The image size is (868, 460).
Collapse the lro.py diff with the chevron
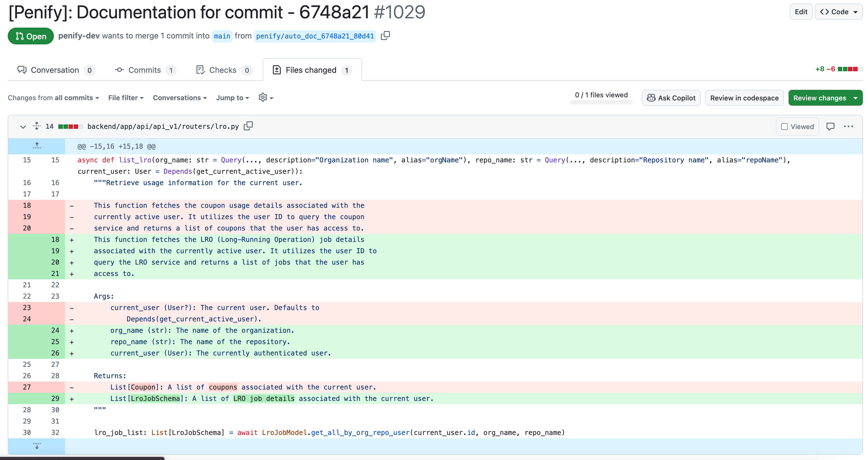23,126
